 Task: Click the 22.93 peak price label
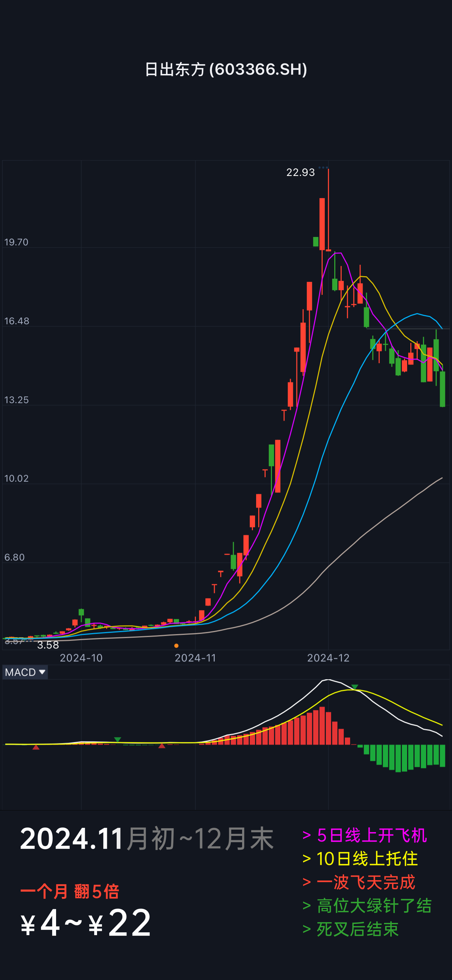(300, 172)
